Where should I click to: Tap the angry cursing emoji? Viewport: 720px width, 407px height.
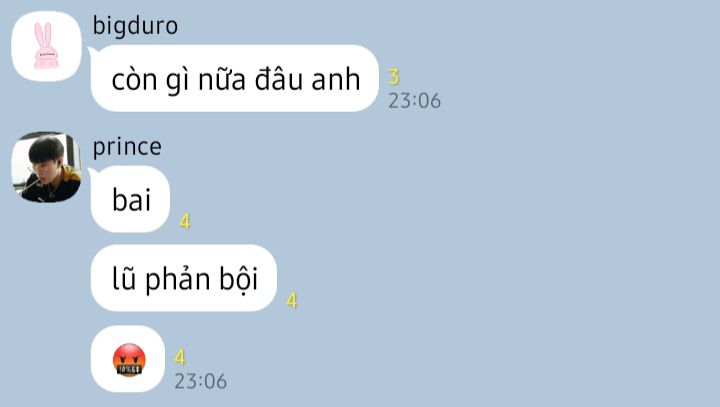129,360
